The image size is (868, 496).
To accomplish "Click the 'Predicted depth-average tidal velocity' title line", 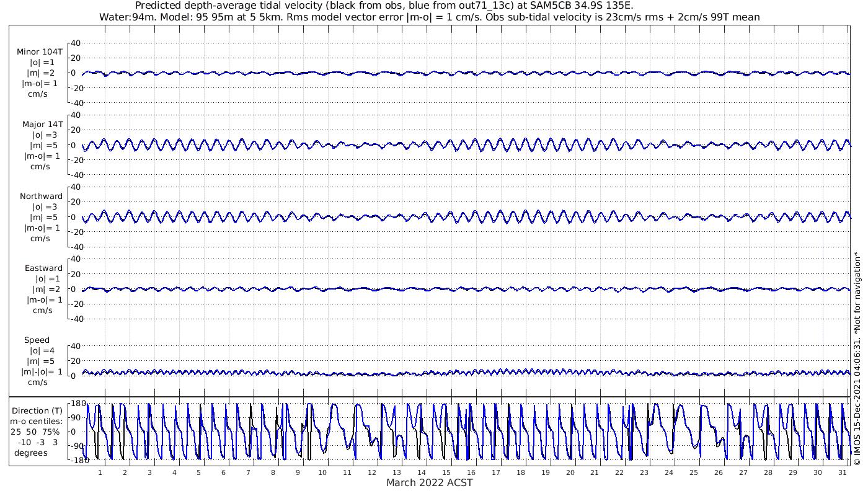I will (384, 6).
